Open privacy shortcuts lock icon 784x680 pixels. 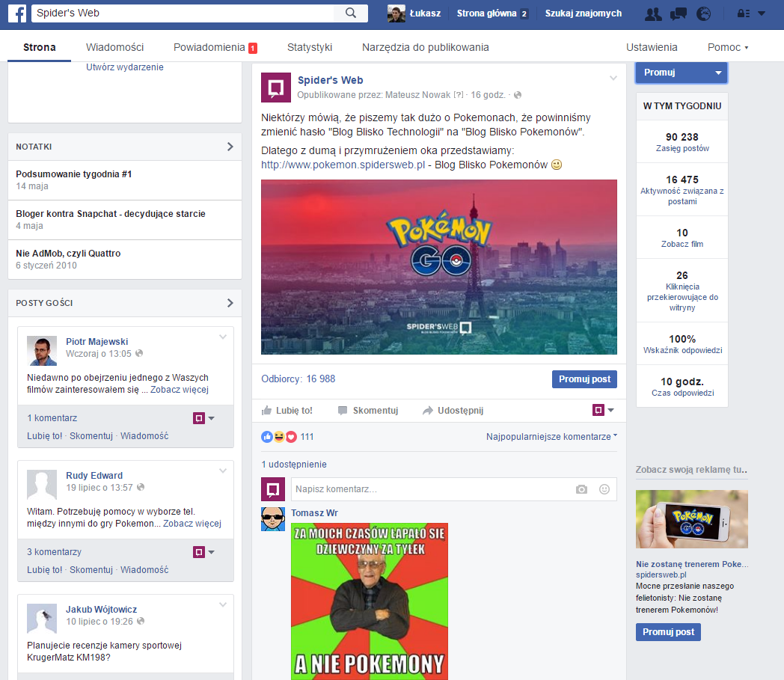pos(744,13)
